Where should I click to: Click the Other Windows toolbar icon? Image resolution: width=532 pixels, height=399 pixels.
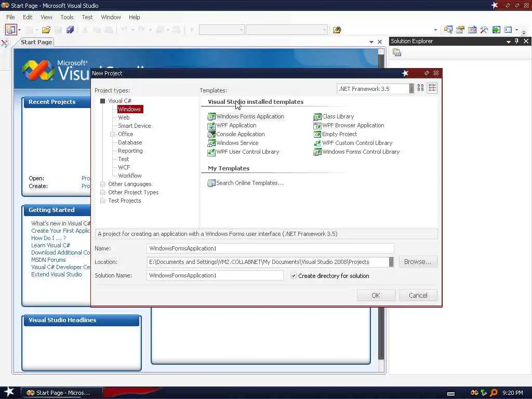508,30
